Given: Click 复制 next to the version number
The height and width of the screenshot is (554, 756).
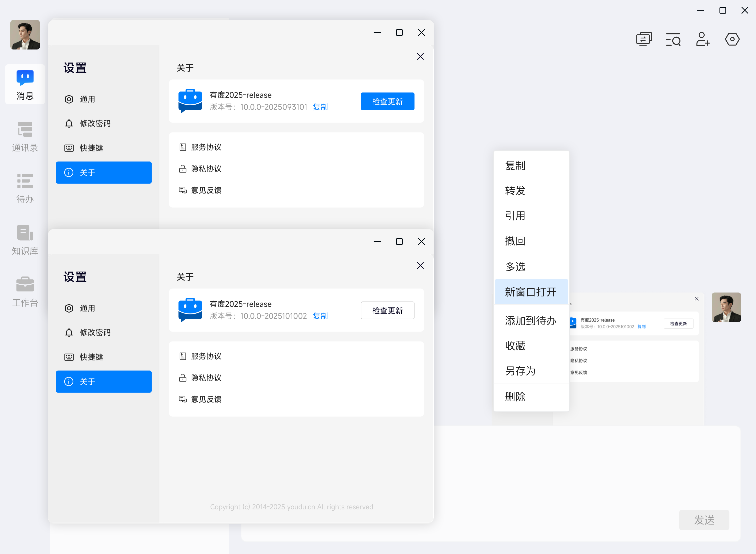Looking at the screenshot, I should coord(320,316).
